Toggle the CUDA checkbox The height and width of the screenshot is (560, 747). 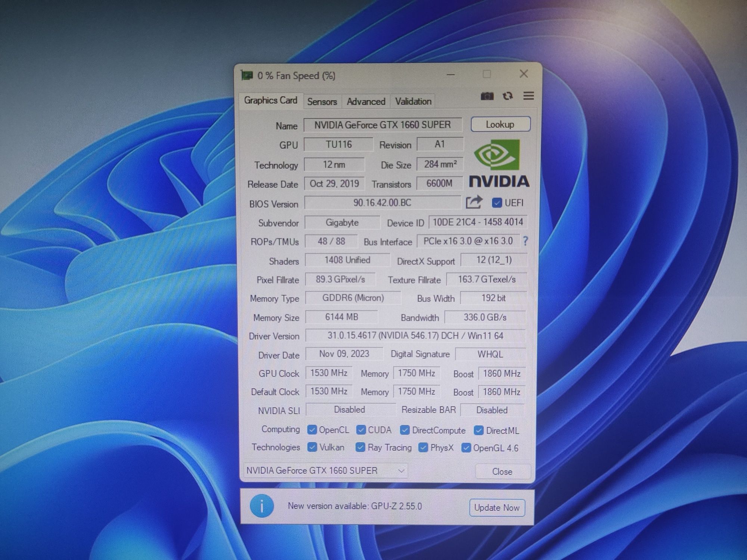click(361, 430)
